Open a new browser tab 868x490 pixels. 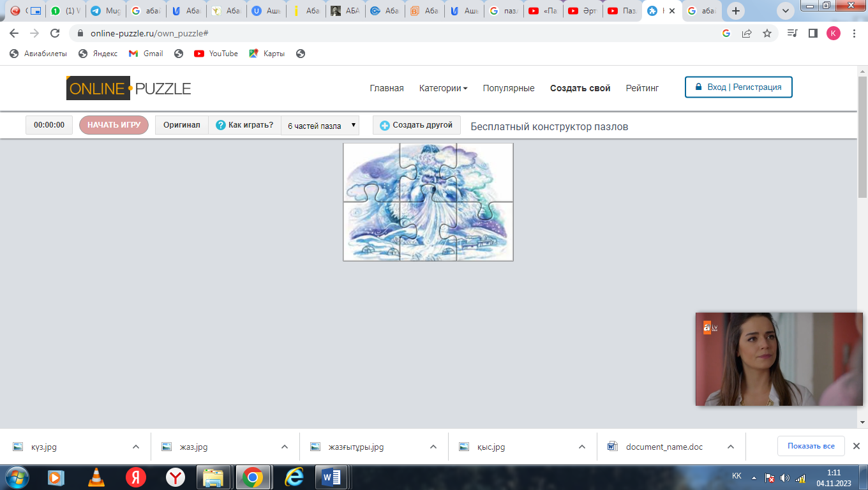(x=737, y=11)
